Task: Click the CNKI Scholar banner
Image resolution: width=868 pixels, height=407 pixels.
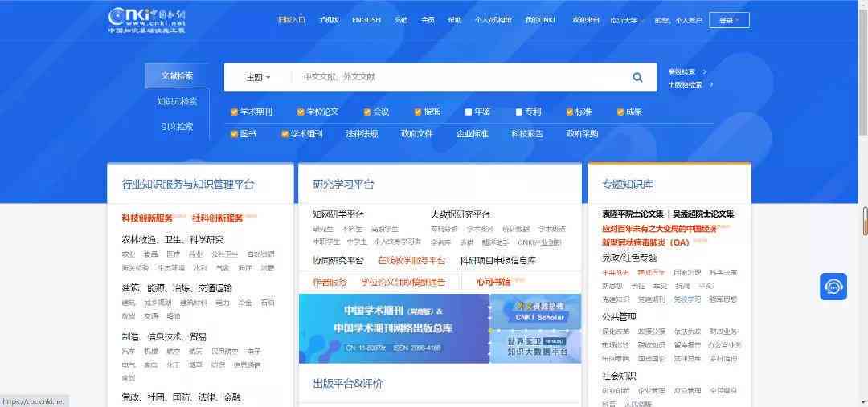Action: point(535,311)
